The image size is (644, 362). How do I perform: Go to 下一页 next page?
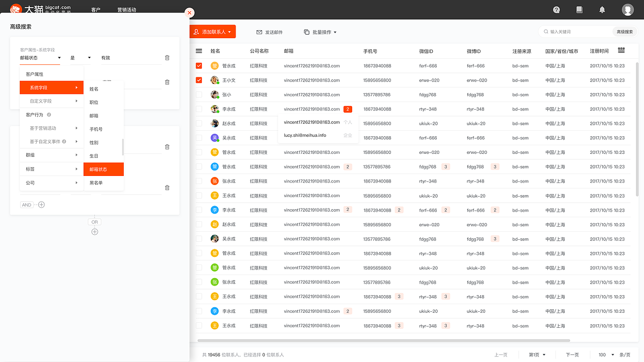(572, 355)
